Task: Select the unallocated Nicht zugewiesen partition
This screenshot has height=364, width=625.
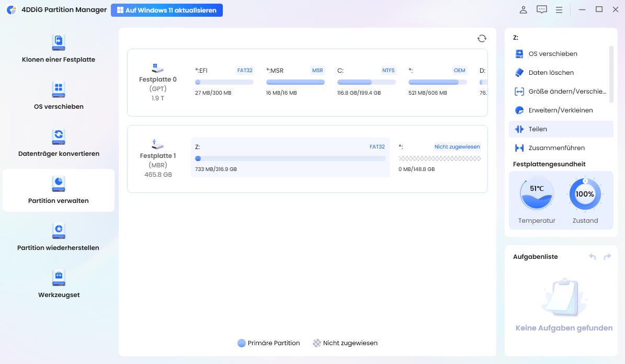Action: (x=439, y=158)
